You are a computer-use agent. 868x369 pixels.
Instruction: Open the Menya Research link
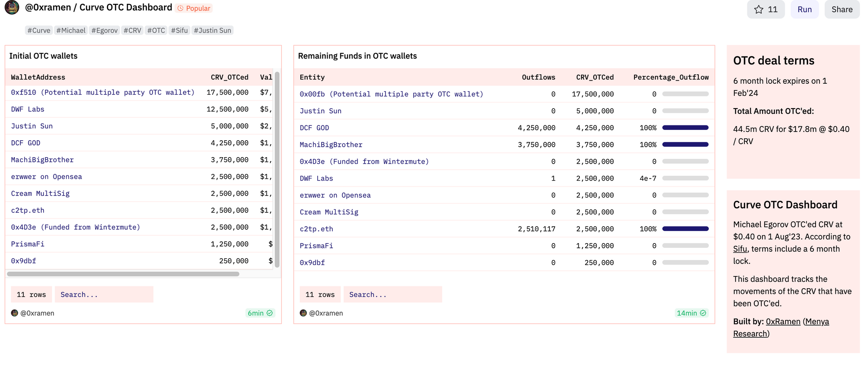coord(781,328)
